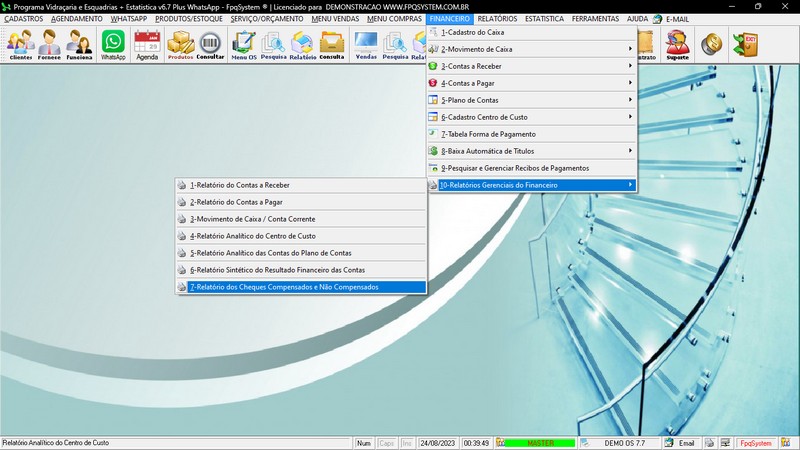Click the green MASTER user indicator
Image resolution: width=800 pixels, height=450 pixels.
[x=540, y=442]
